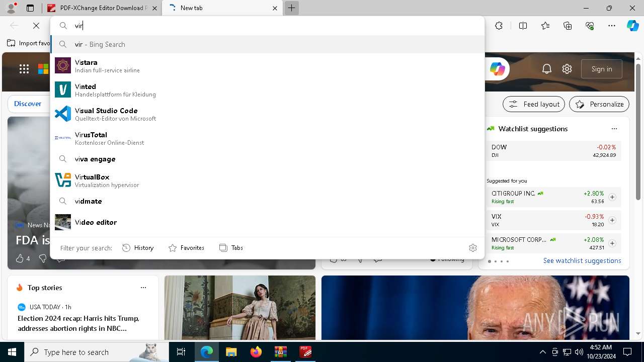Open File Explorer from taskbar
Screen dimensions: 644x362
click(231, 352)
